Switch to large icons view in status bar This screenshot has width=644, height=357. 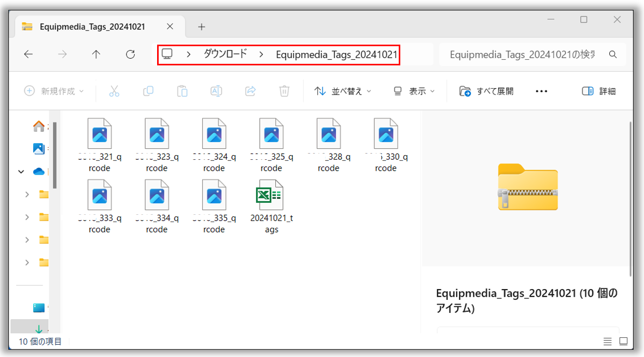[624, 341]
